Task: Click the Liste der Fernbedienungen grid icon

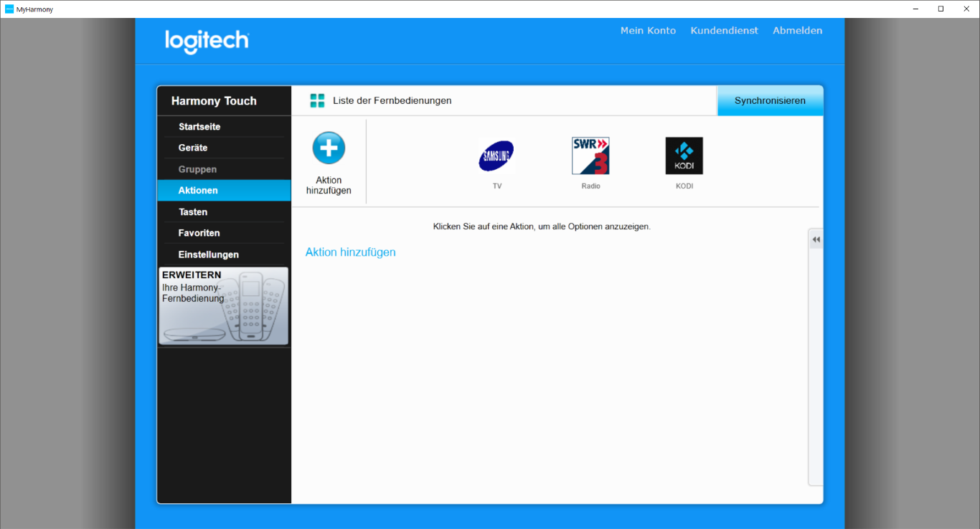Action: click(x=317, y=100)
